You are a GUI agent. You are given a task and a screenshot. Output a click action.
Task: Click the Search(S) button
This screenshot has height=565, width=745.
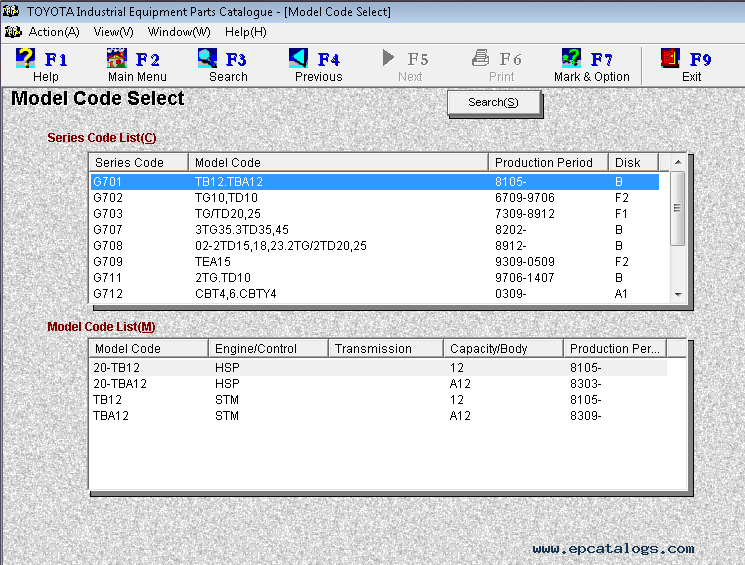pos(494,103)
